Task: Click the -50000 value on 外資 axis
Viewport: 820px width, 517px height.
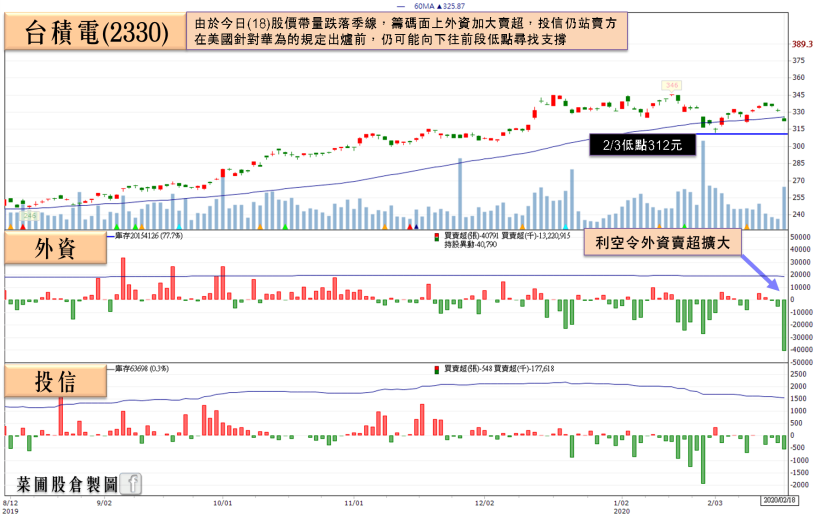Action: point(801,362)
